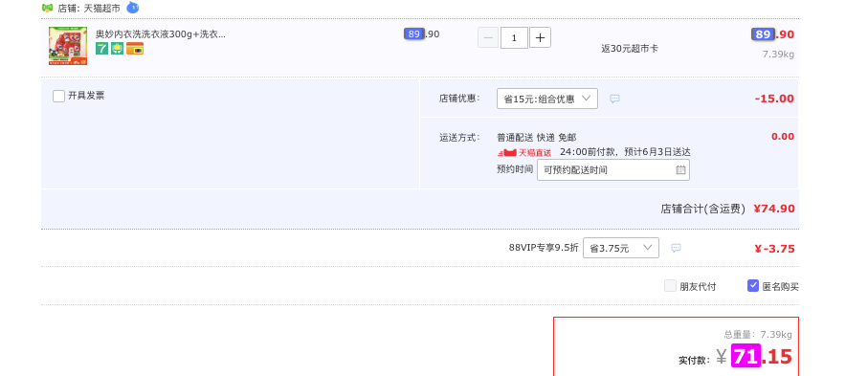Open the calendar icon for delivery time
This screenshot has height=376, width=868.
[x=680, y=170]
